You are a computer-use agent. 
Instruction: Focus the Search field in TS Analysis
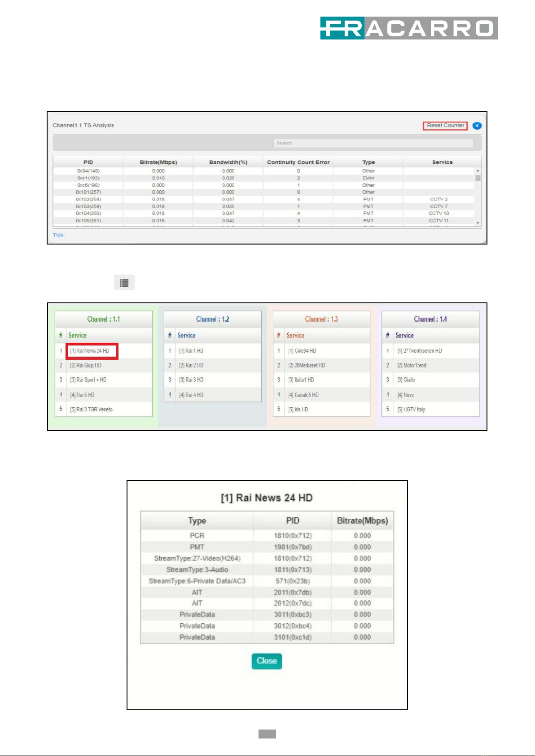point(373,143)
